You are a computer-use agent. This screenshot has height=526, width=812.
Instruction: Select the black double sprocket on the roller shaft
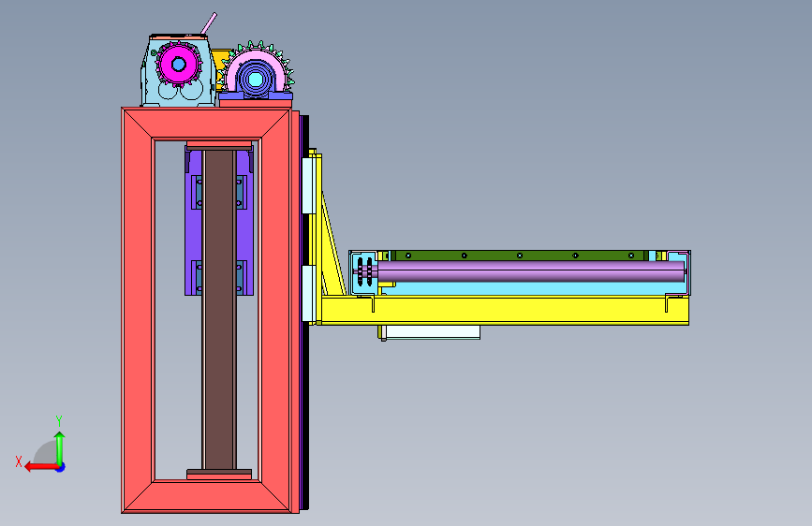364,271
